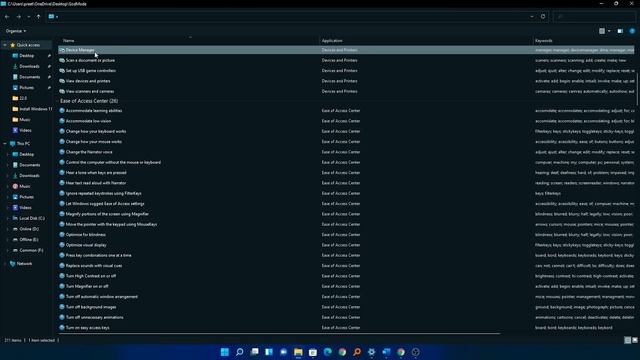The image size is (640, 360).
Task: Toggle the preview pane icon
Action: click(620, 31)
